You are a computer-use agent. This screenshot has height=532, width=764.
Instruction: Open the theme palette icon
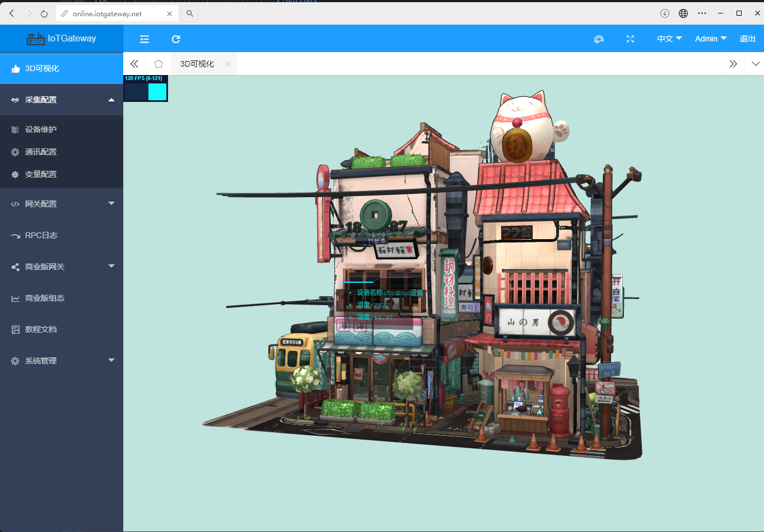pos(599,39)
